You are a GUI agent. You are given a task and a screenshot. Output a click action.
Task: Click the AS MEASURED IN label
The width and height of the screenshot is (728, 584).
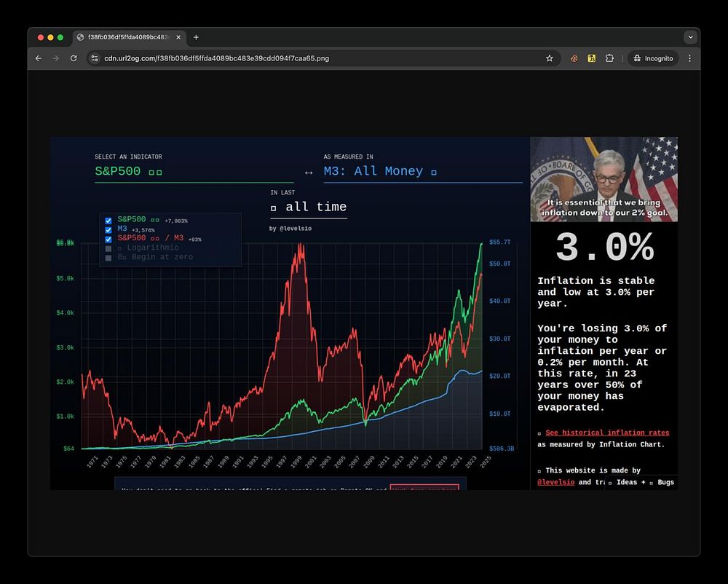348,157
